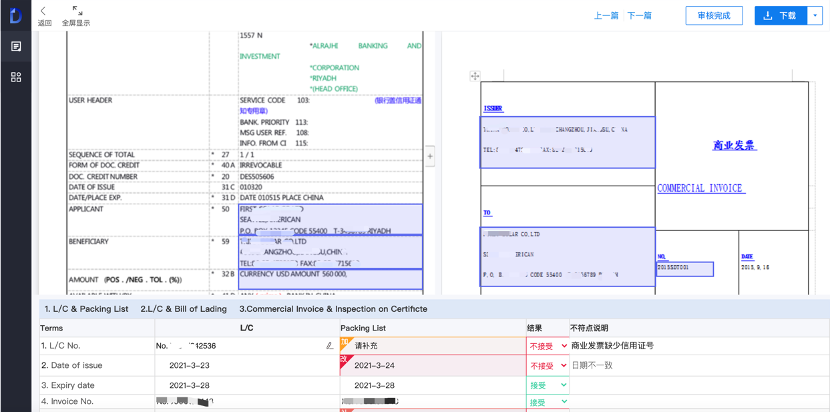
Task: Click the app logo in the sidebar
Action: [15, 15]
